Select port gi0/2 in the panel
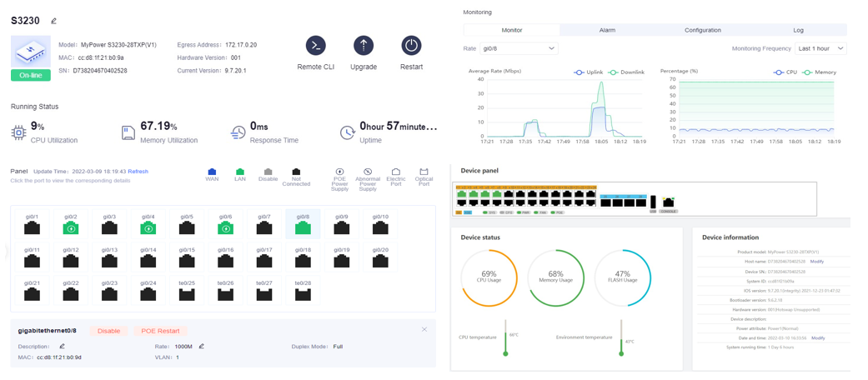Image resolution: width=868 pixels, height=380 pixels. [71, 227]
